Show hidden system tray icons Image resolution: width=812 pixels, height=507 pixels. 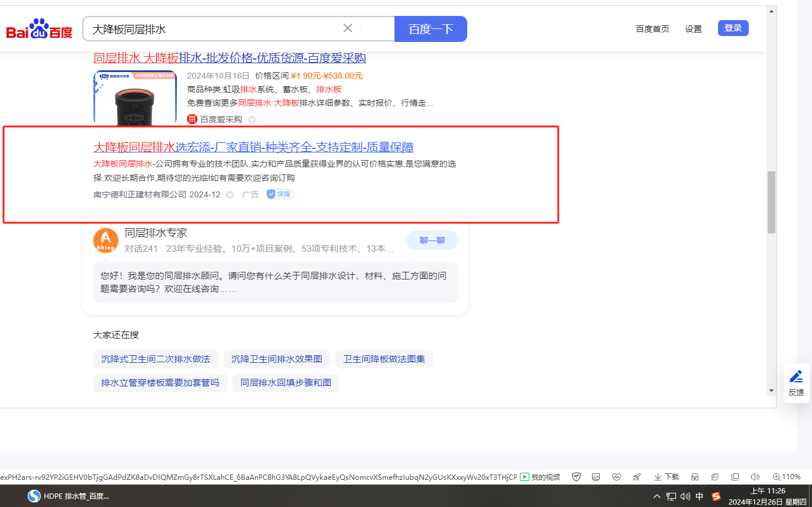click(x=656, y=496)
